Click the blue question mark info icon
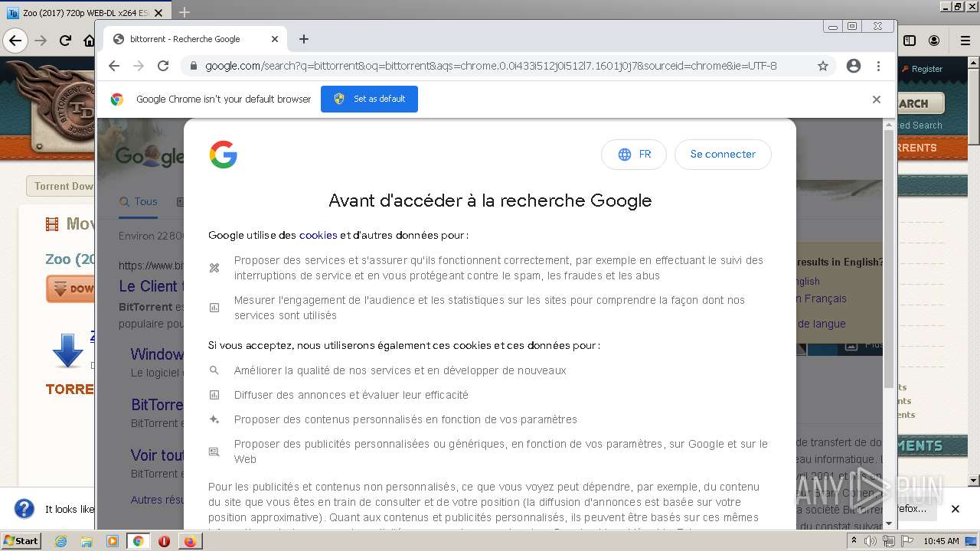This screenshot has height=551, width=980. pos(24,509)
